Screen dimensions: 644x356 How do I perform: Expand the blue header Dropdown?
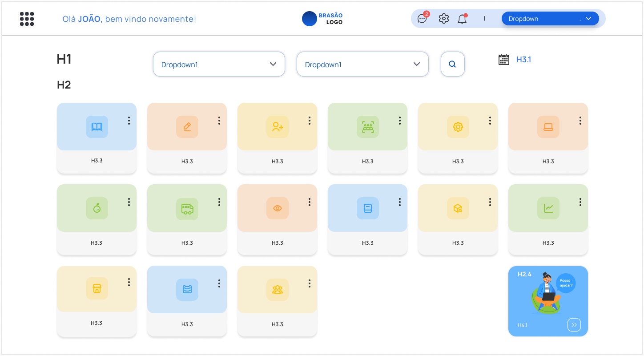tap(550, 19)
